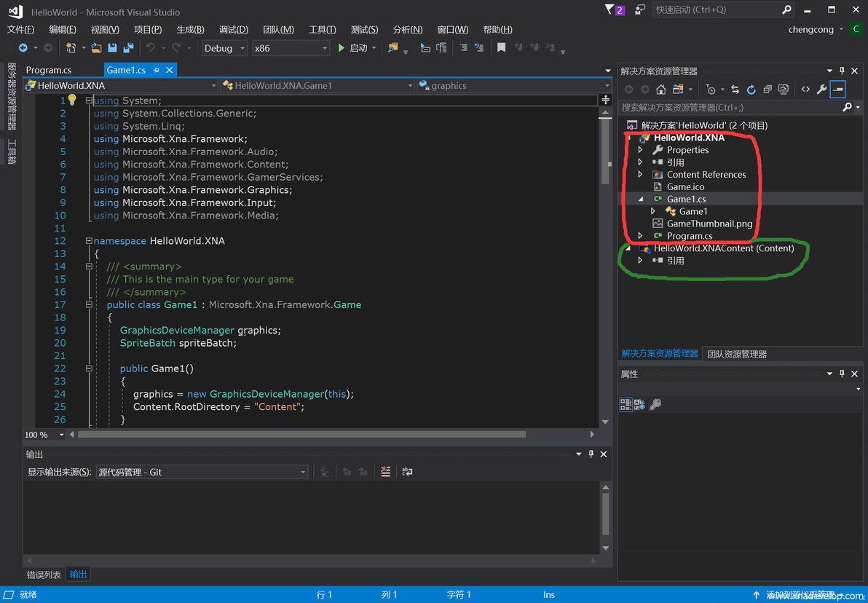This screenshot has width=868, height=603.
Task: Click the bookmark icon in toolbar
Action: pos(502,48)
